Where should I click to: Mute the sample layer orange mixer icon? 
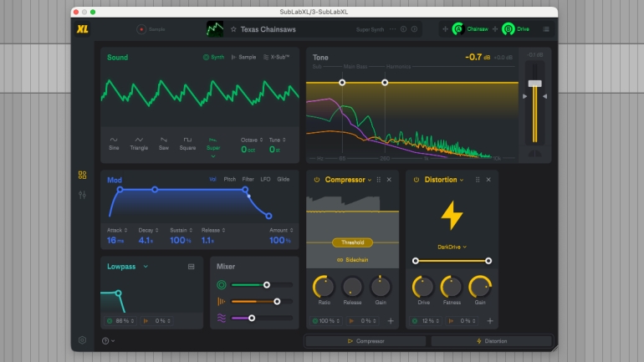222,302
